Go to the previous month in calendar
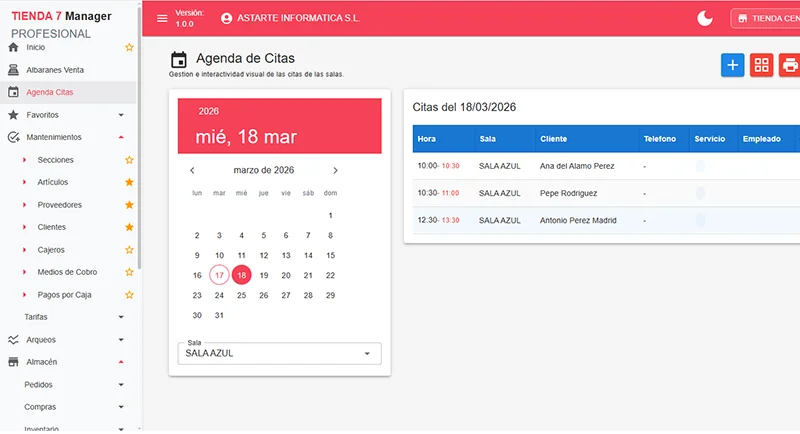 (x=193, y=170)
